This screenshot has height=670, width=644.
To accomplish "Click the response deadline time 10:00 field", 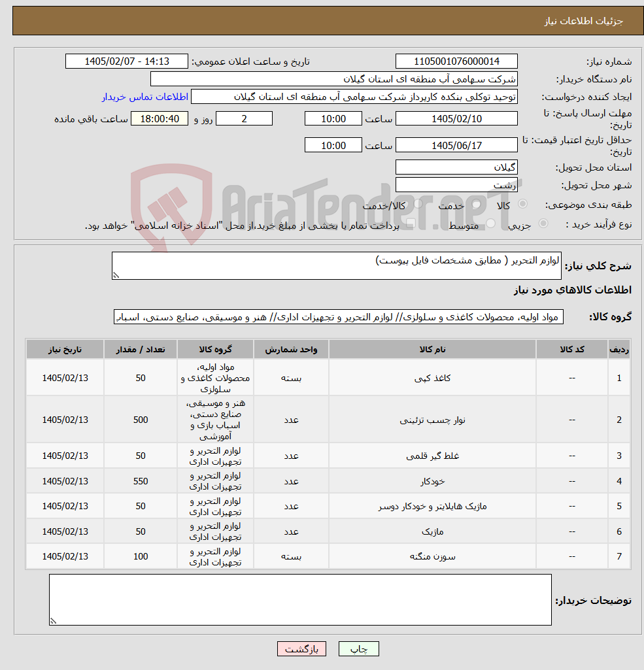I will pyautogui.click(x=333, y=118).
